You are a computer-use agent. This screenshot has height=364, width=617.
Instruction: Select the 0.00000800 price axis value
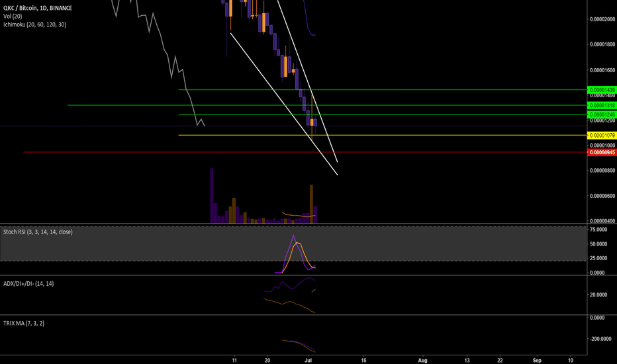(x=602, y=171)
